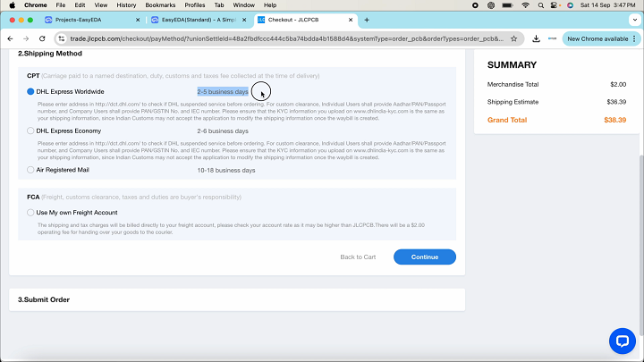Screen dimensions: 644x362
Task: Open the Chrome menu in menu bar
Action: pyautogui.click(x=35, y=5)
